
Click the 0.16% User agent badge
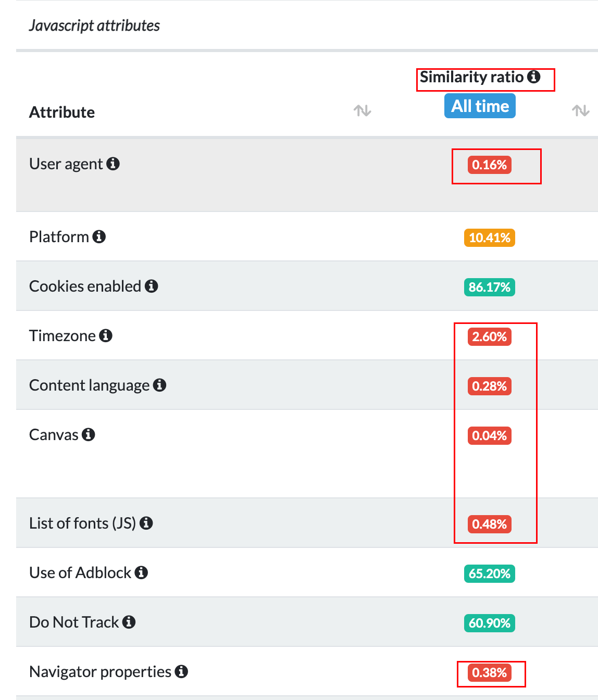pyautogui.click(x=490, y=165)
